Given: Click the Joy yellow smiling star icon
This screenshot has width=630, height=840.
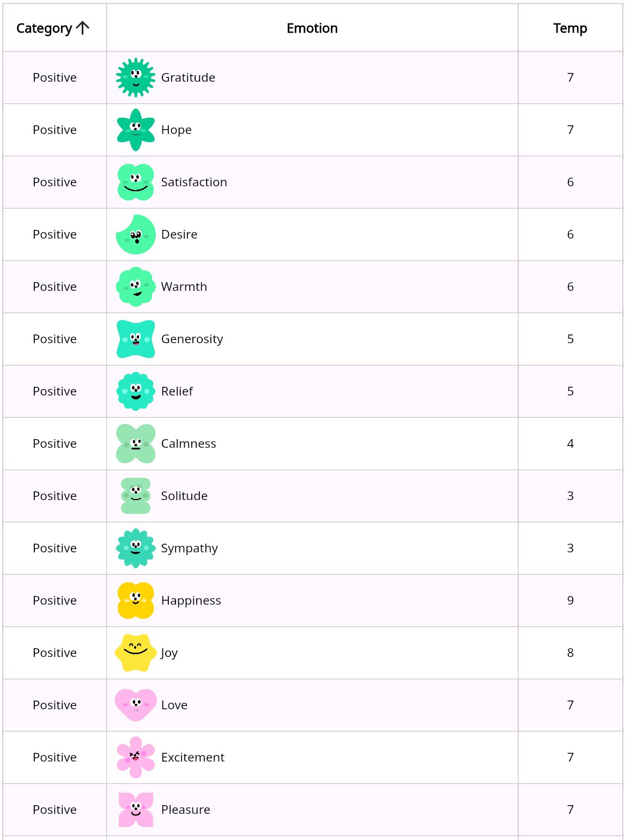Looking at the screenshot, I should [x=136, y=653].
